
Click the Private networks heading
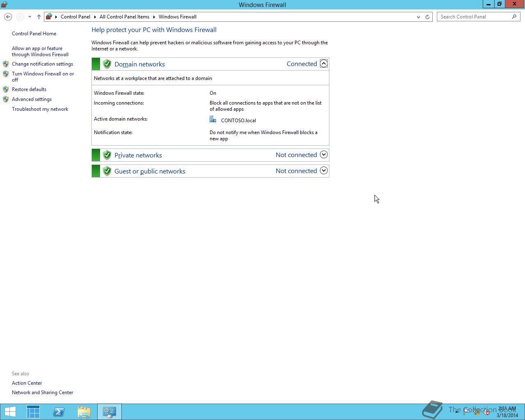[x=138, y=155]
